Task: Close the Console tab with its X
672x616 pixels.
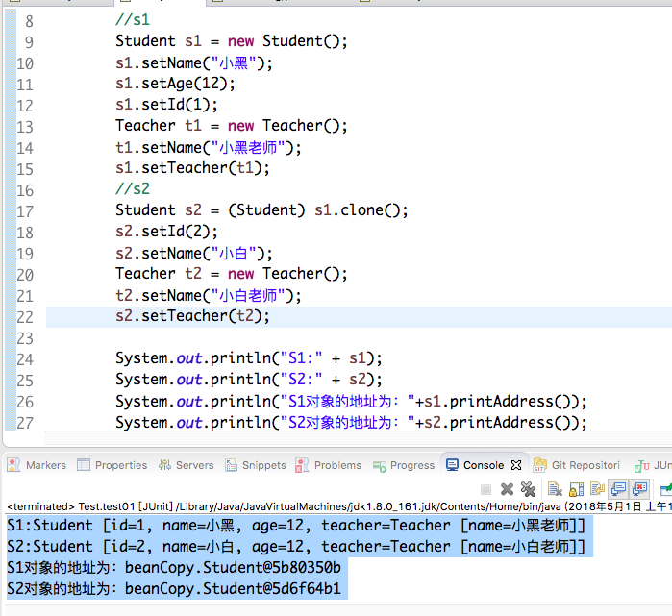Action: coord(515,465)
